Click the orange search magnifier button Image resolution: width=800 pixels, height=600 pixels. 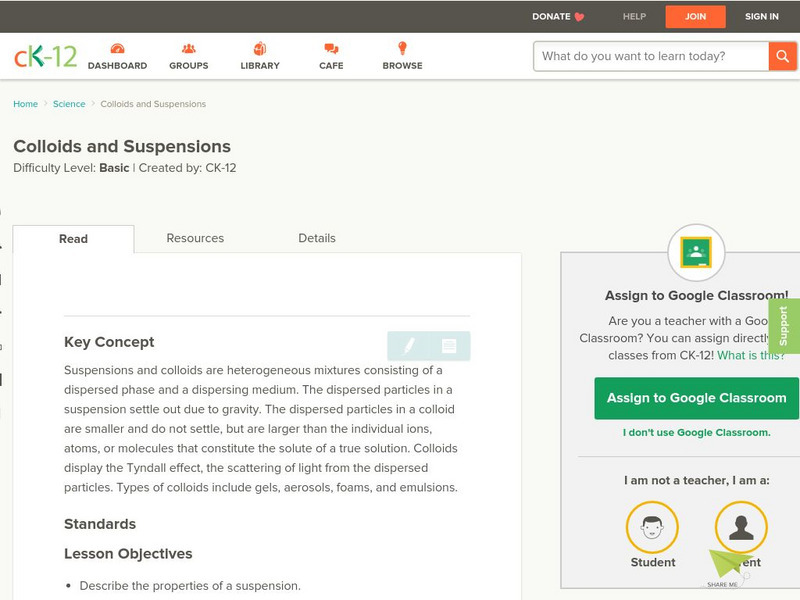[x=781, y=57]
